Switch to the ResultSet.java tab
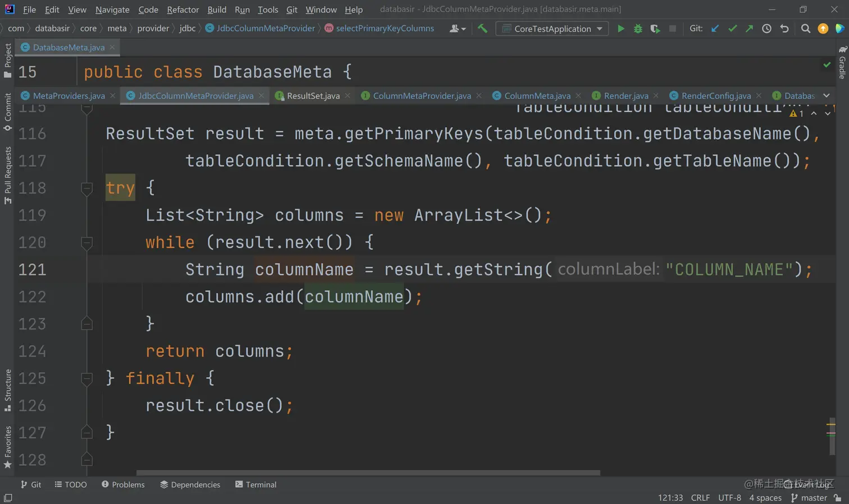 (313, 95)
